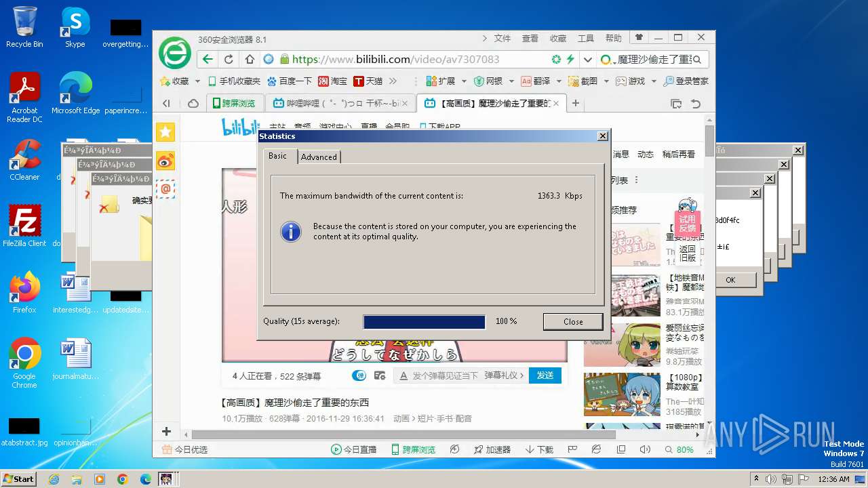Switch to the Advanced tab in Statistics

(x=319, y=157)
